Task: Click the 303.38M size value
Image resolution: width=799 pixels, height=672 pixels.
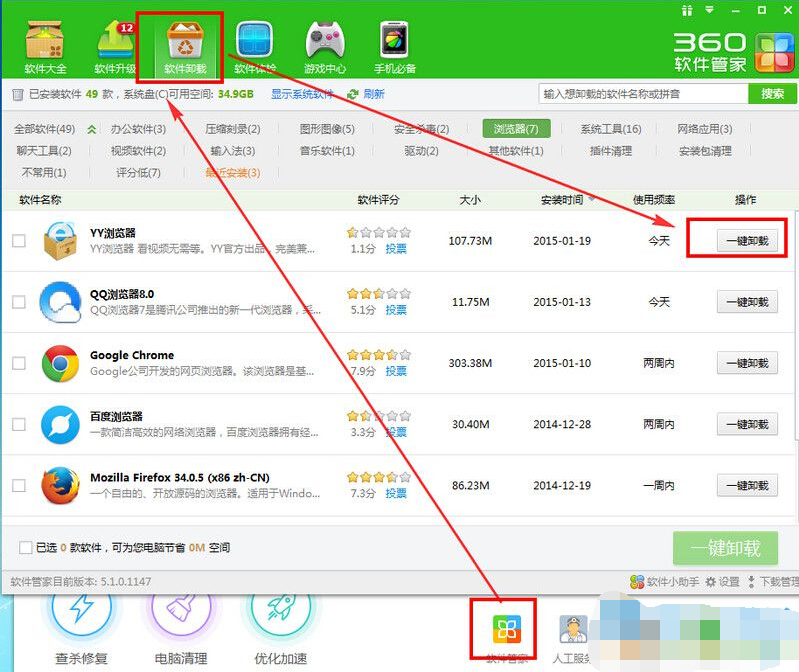Action: pyautogui.click(x=470, y=363)
